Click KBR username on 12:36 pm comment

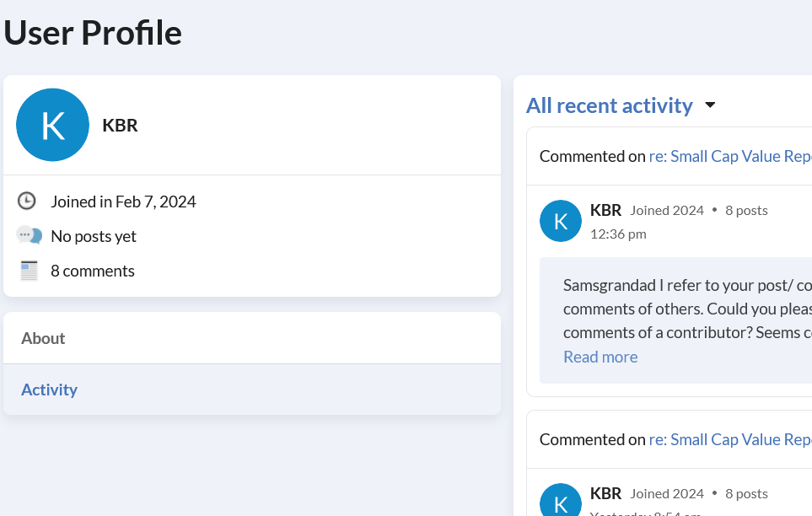click(x=605, y=210)
